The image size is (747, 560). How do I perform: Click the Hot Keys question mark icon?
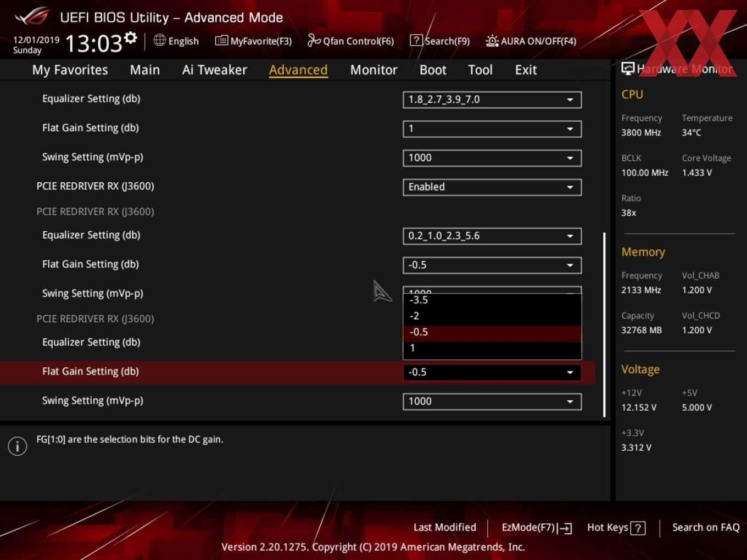[638, 528]
